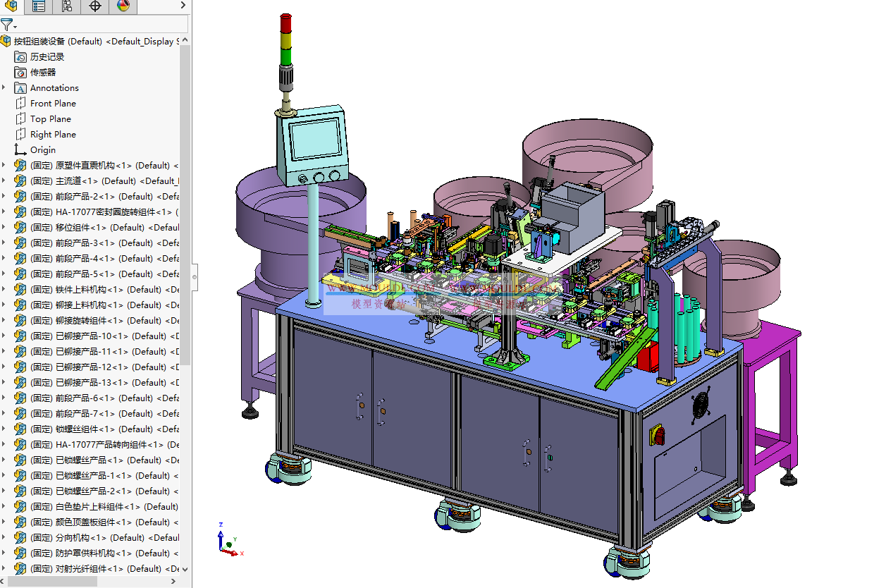Click the tree's scroll-down arrow
The height and width of the screenshot is (588, 886).
point(185,569)
